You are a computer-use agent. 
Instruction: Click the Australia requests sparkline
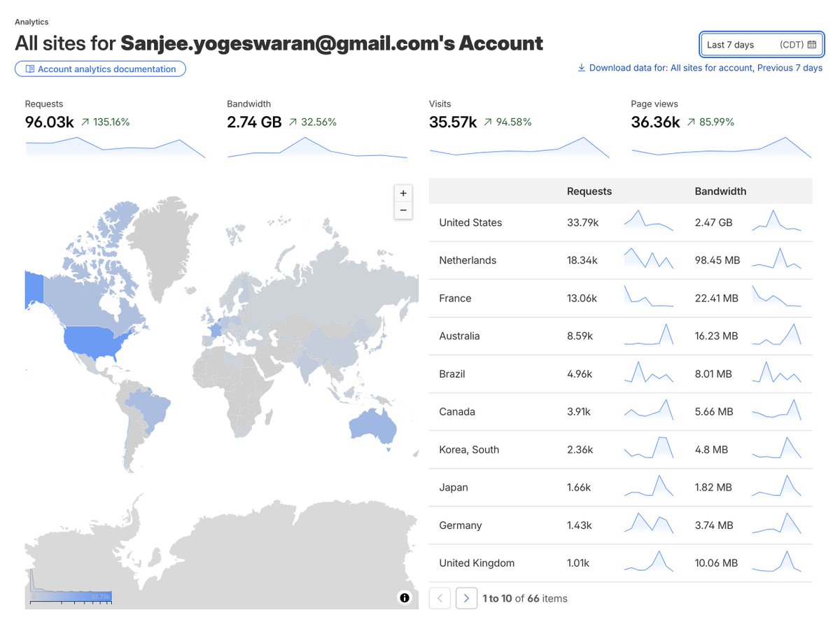pyautogui.click(x=648, y=334)
